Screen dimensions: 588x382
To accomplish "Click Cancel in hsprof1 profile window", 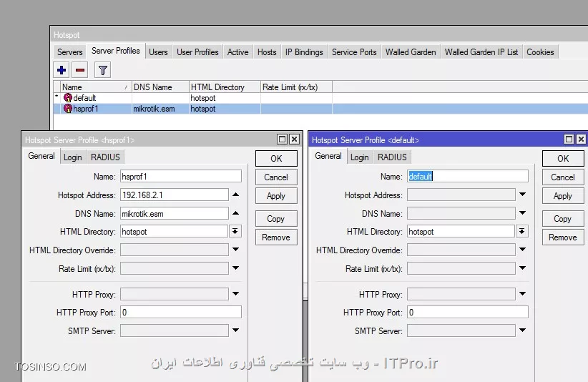I will click(x=276, y=177).
